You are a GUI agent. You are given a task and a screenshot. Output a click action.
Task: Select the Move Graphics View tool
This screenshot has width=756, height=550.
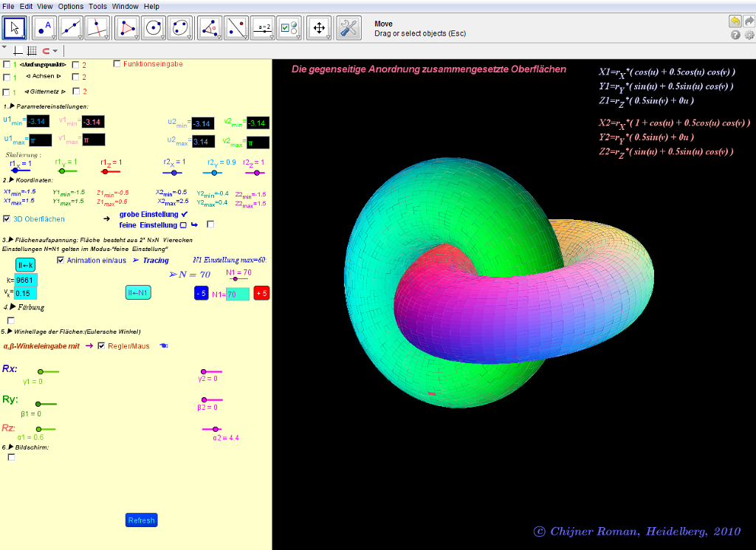319,28
